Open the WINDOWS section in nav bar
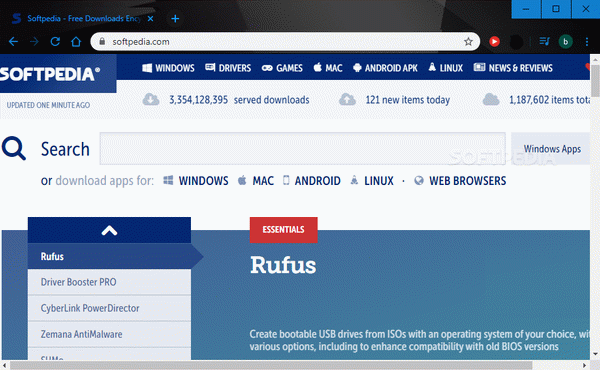The height and width of the screenshot is (370, 600). (168, 68)
